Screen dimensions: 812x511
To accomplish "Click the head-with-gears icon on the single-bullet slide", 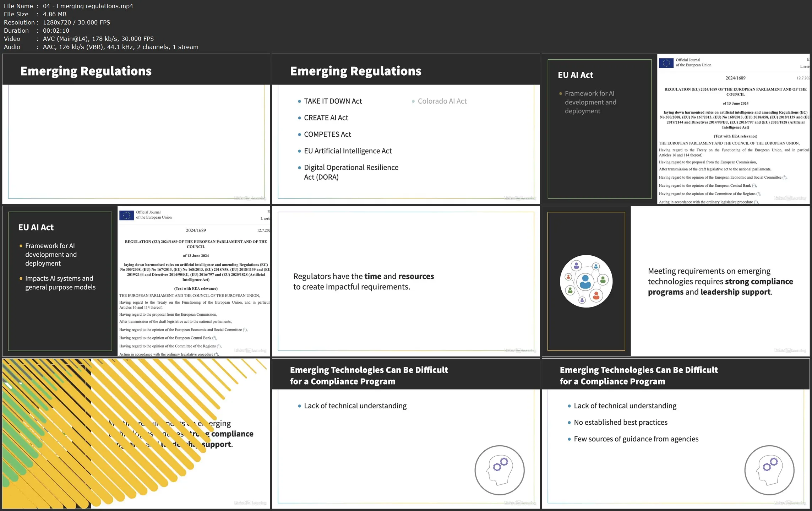I will coord(500,470).
